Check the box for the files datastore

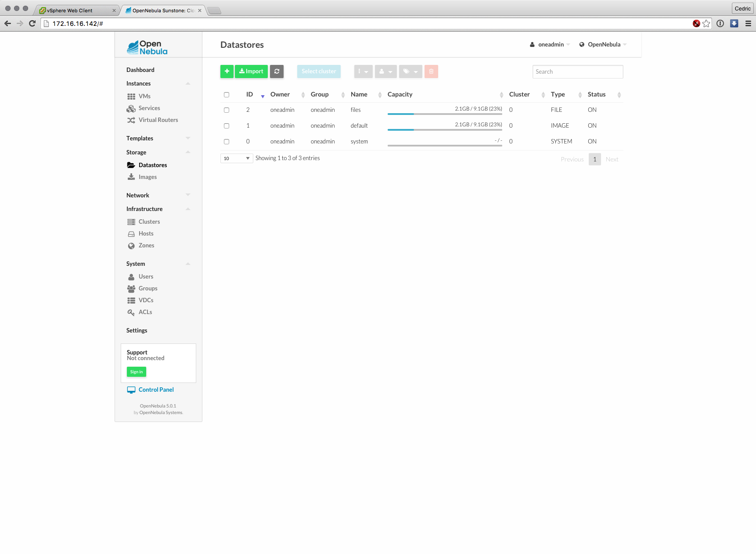pos(227,110)
